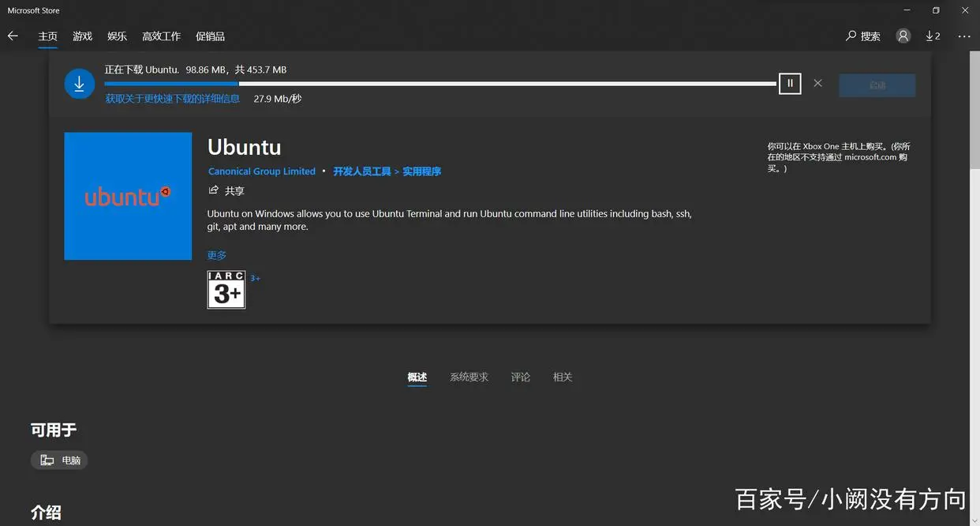Open the 促销品 tab
The height and width of the screenshot is (526, 980).
point(210,36)
